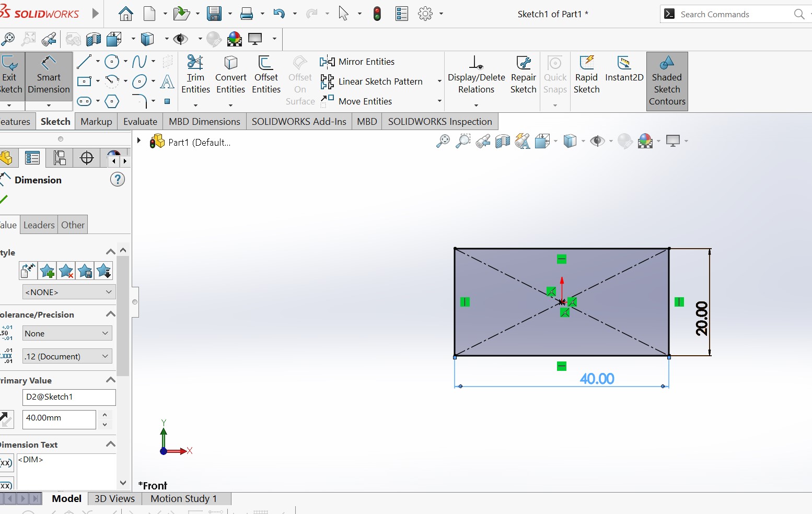Select the Corner Rectangle tool
The width and height of the screenshot is (812, 514).
(84, 81)
